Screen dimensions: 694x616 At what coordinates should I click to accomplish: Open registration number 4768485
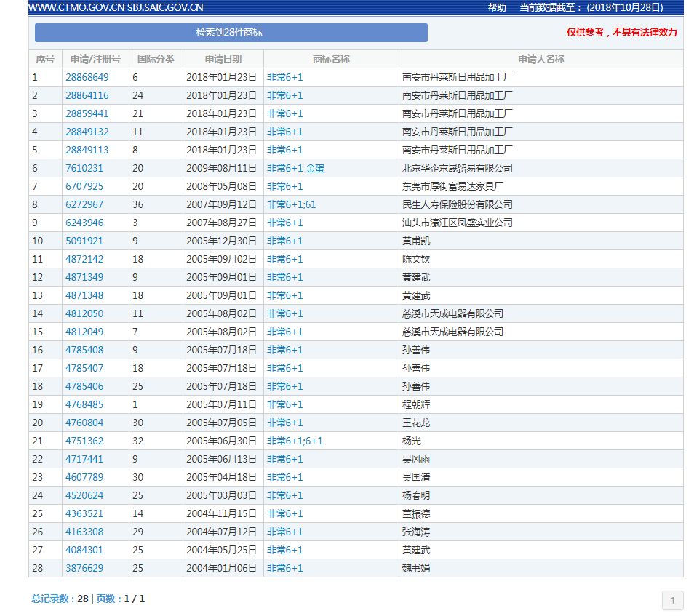pos(84,404)
